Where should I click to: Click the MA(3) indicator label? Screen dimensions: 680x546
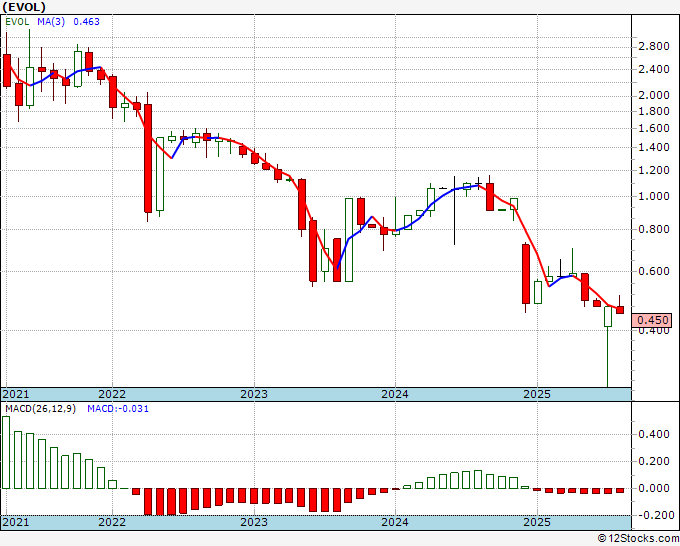[x=51, y=22]
